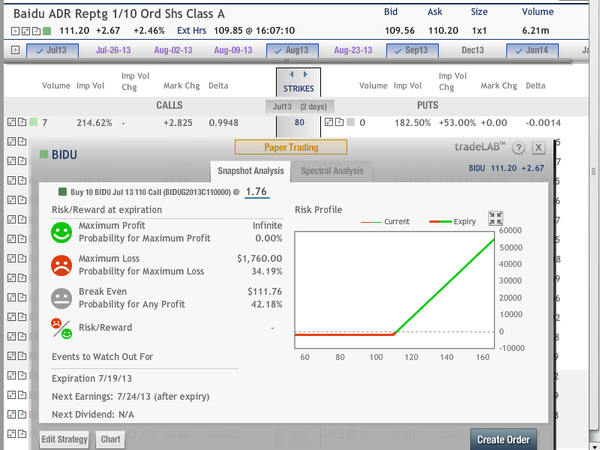Click the dark green square before the Buy 10 BIDU leg

(x=63, y=192)
